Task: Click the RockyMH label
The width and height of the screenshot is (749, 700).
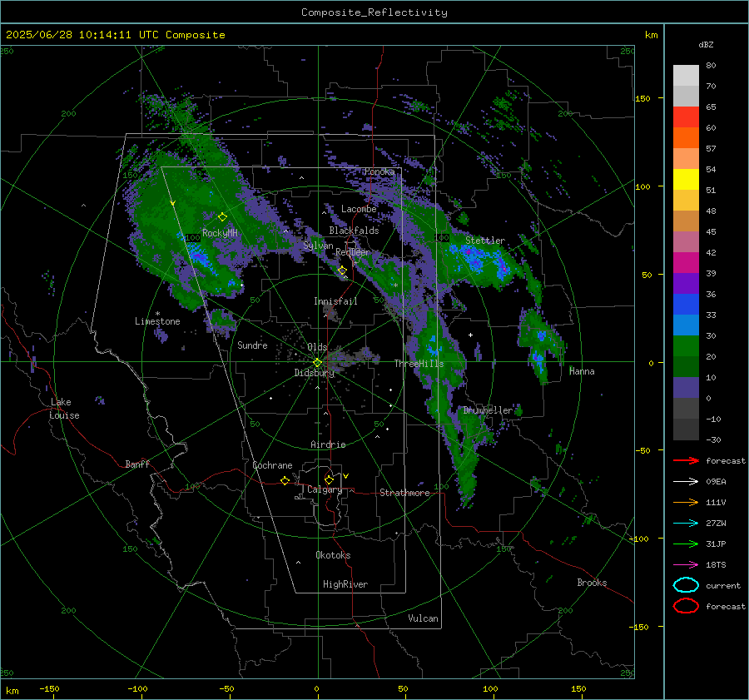Action: tap(220, 233)
